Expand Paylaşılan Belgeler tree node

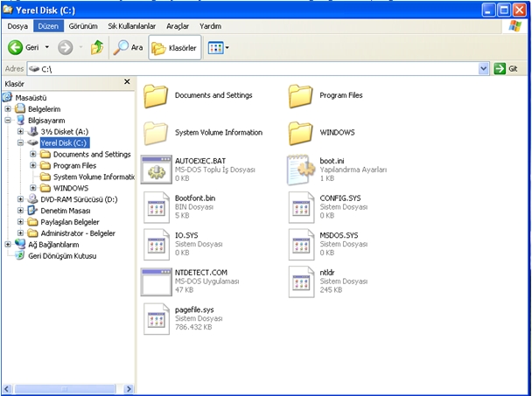tap(20, 222)
